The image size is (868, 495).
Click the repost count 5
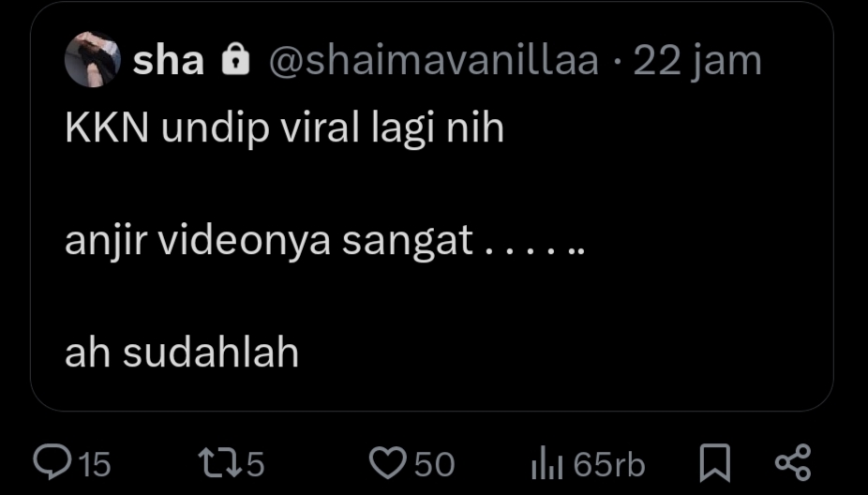coord(256,464)
